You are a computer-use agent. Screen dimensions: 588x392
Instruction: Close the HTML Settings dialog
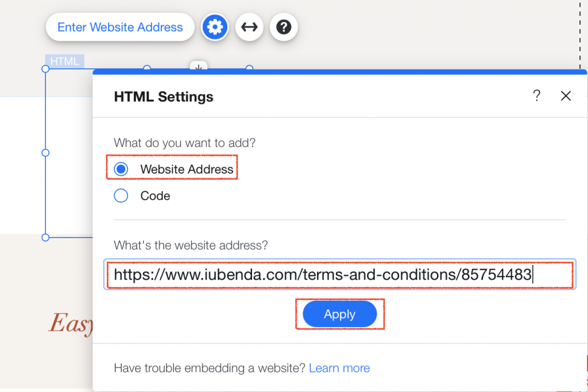click(x=566, y=96)
